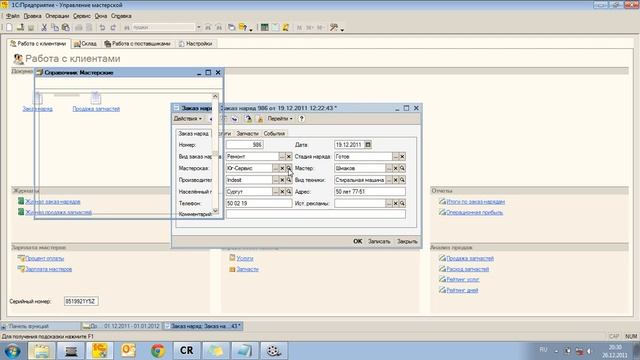Open Ист. рекламы record via magnifier icon
This screenshot has width=640, height=360.
point(402,203)
